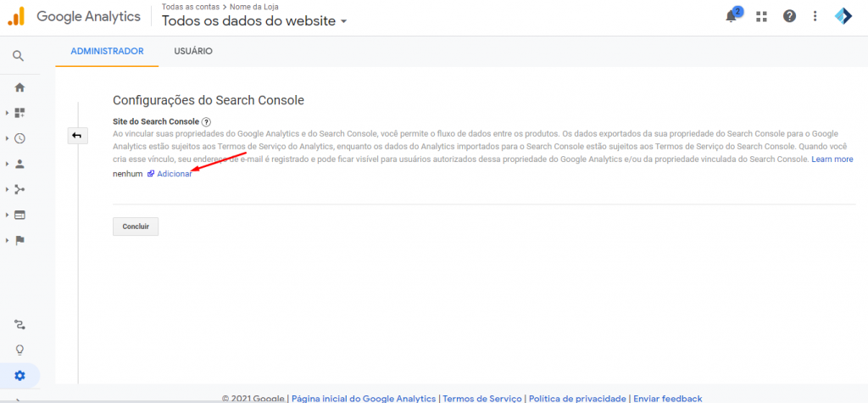Viewport: 868px width, 403px height.
Task: Expand the Customization section arrow
Action: click(7, 113)
